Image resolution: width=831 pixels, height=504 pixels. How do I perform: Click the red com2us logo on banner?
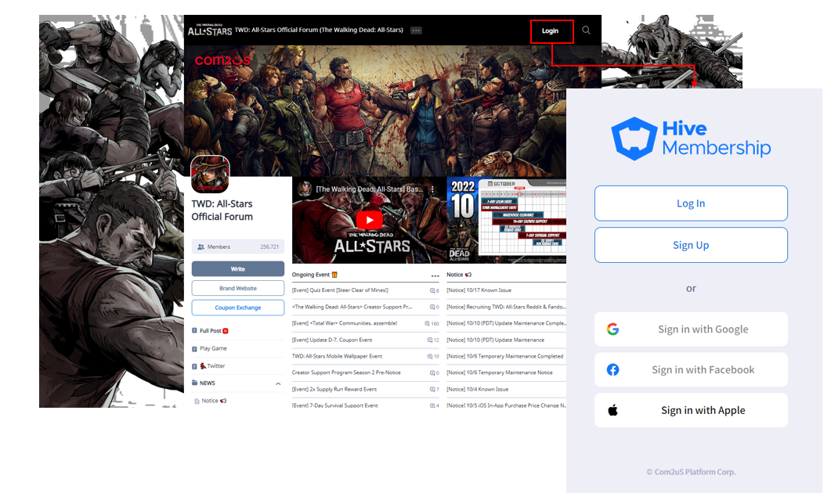coord(222,60)
